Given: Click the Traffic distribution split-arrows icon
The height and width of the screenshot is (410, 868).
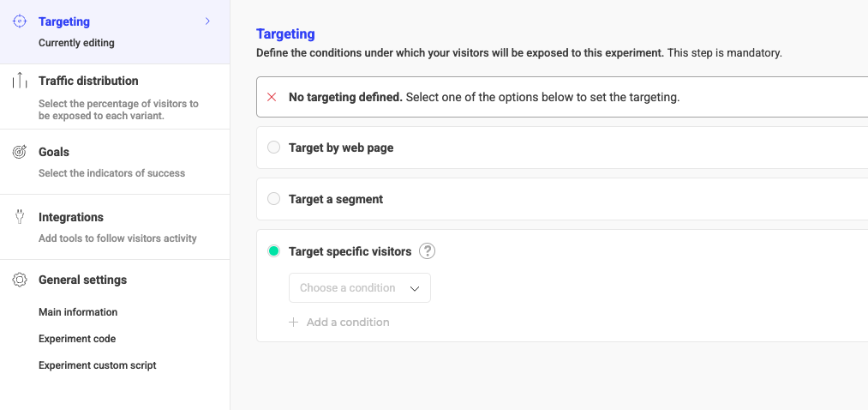Looking at the screenshot, I should coord(19,81).
